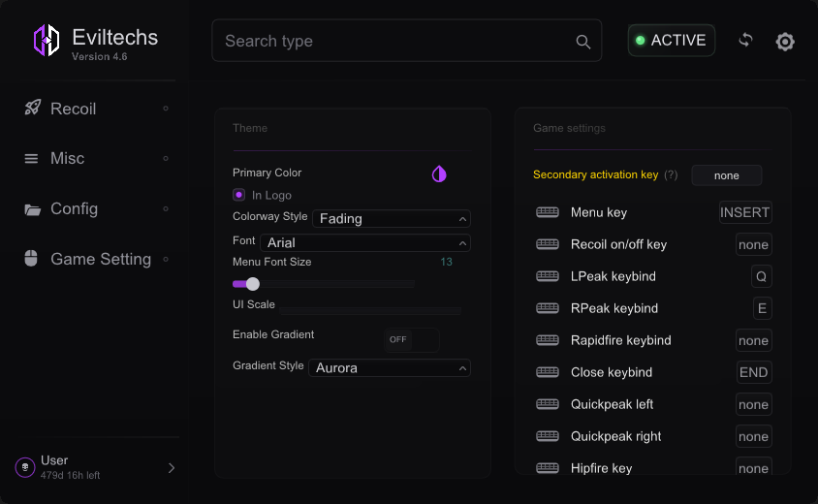Expand the user panel chevron arrow
818x504 pixels.
(172, 468)
